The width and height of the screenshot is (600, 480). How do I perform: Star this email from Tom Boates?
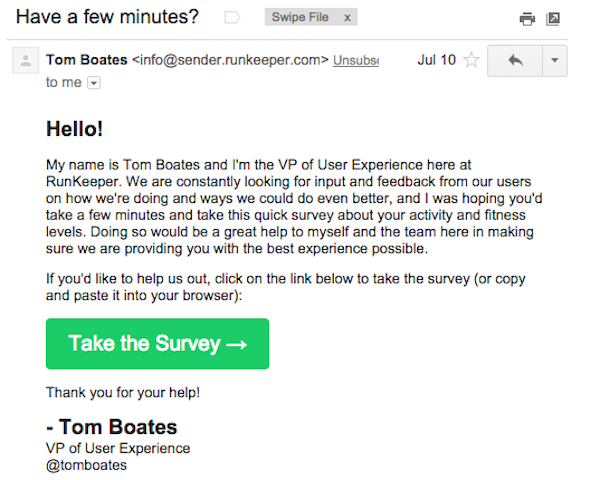pyautogui.click(x=471, y=61)
